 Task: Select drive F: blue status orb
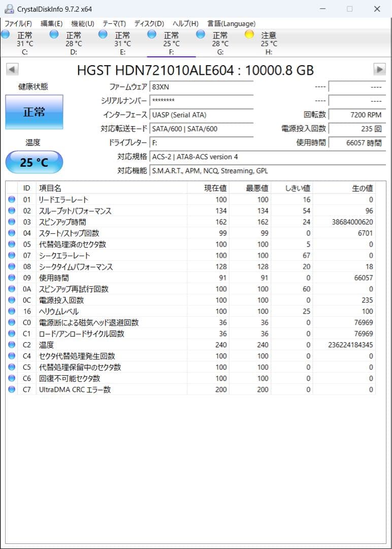coord(152,35)
